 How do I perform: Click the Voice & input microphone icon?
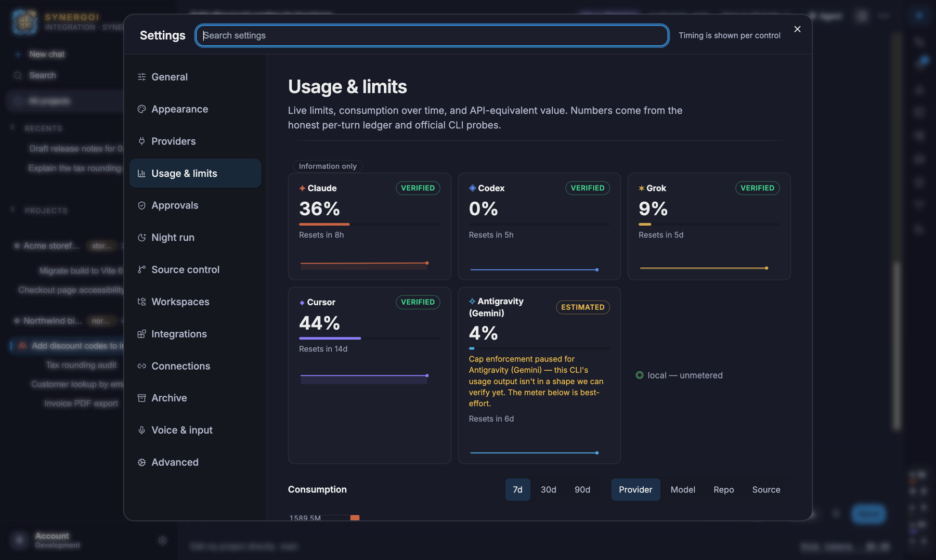(x=141, y=430)
